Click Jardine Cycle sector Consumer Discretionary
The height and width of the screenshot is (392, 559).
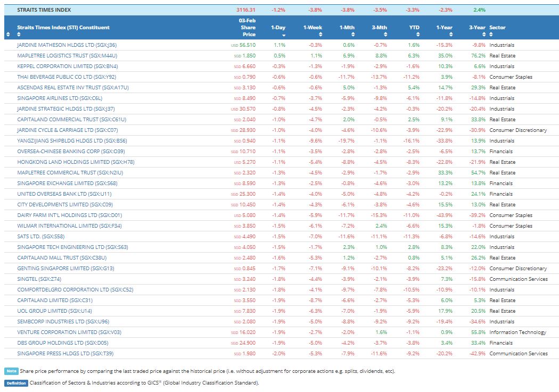(518, 130)
